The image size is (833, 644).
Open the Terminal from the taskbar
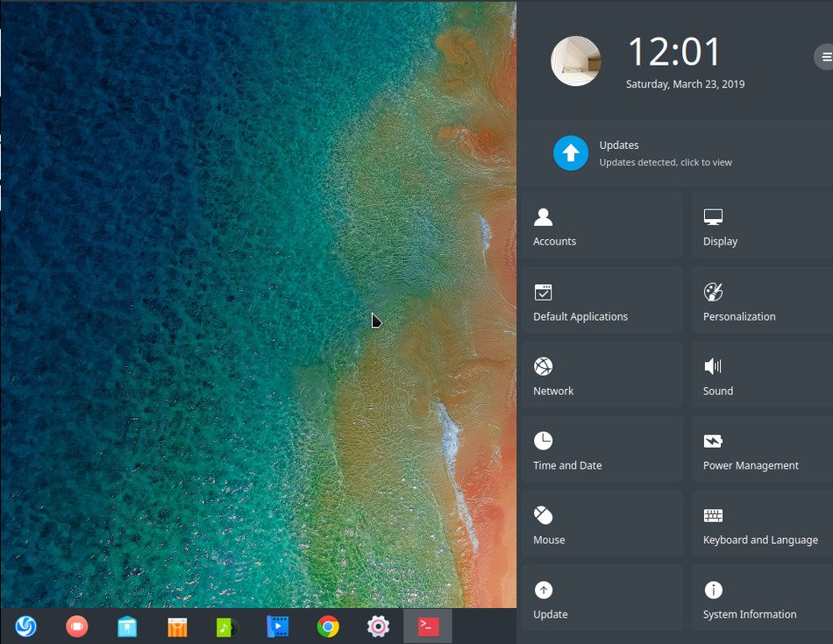pos(427,626)
